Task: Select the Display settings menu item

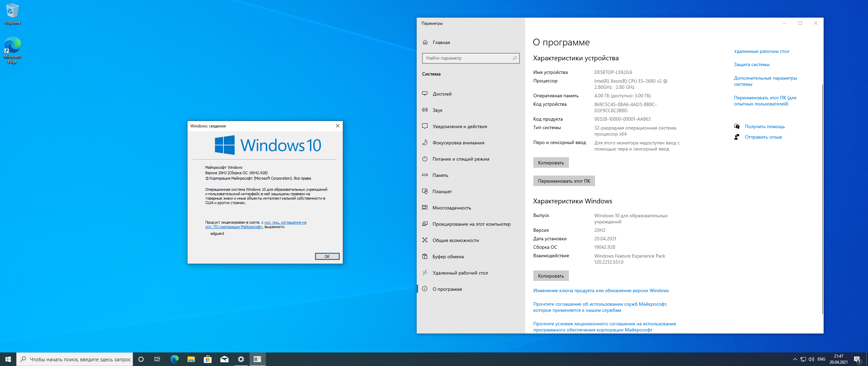Action: (x=442, y=94)
